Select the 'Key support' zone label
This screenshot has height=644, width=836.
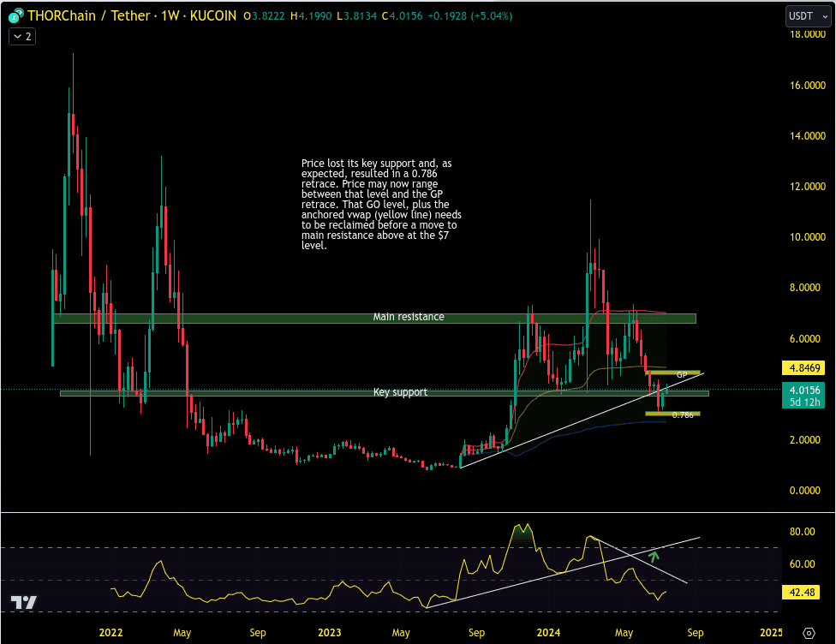pyautogui.click(x=400, y=392)
